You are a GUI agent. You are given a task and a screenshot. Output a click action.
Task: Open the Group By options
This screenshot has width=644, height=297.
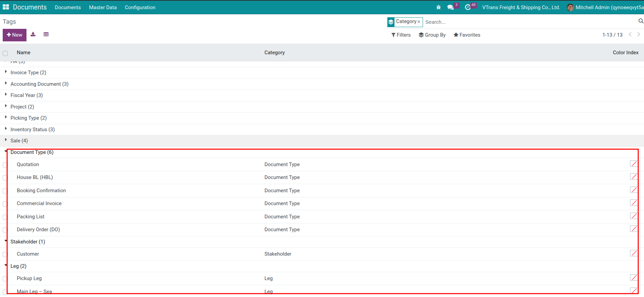[x=432, y=35]
